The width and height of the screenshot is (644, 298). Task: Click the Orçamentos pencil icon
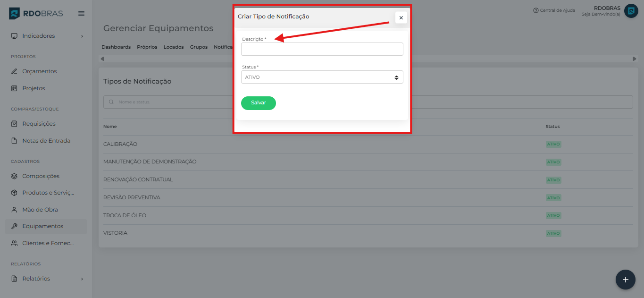click(14, 71)
